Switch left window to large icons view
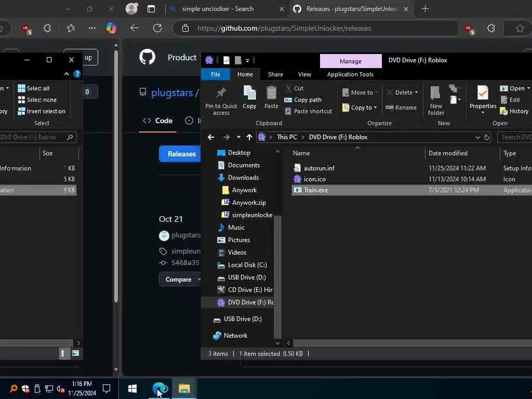Viewport: 532px width, 399px height. click(x=75, y=353)
